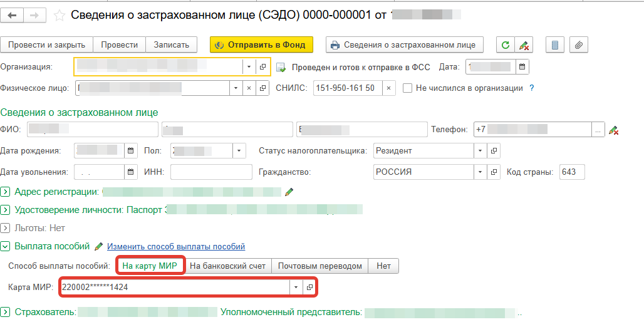The image size is (644, 327).
Task: Clear the Физическое лицо field
Action: point(249,88)
